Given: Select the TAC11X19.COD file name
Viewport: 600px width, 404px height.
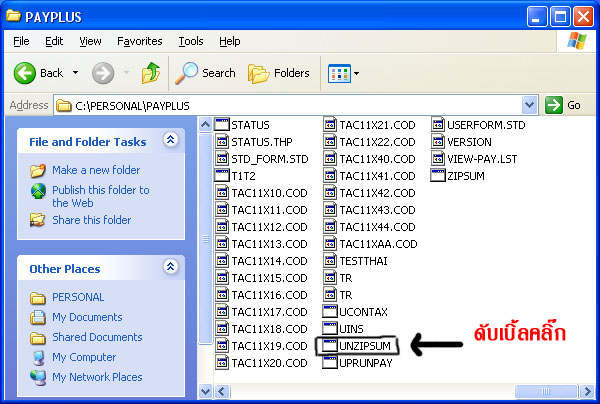Looking at the screenshot, I should click(x=269, y=345).
